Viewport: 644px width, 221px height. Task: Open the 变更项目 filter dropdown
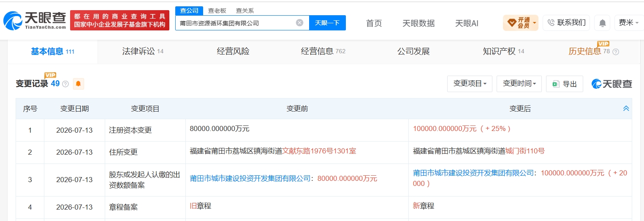coord(470,84)
